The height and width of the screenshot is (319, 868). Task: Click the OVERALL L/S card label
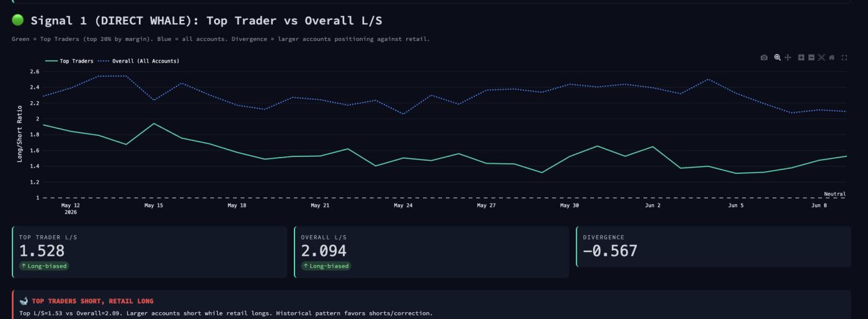pos(324,237)
